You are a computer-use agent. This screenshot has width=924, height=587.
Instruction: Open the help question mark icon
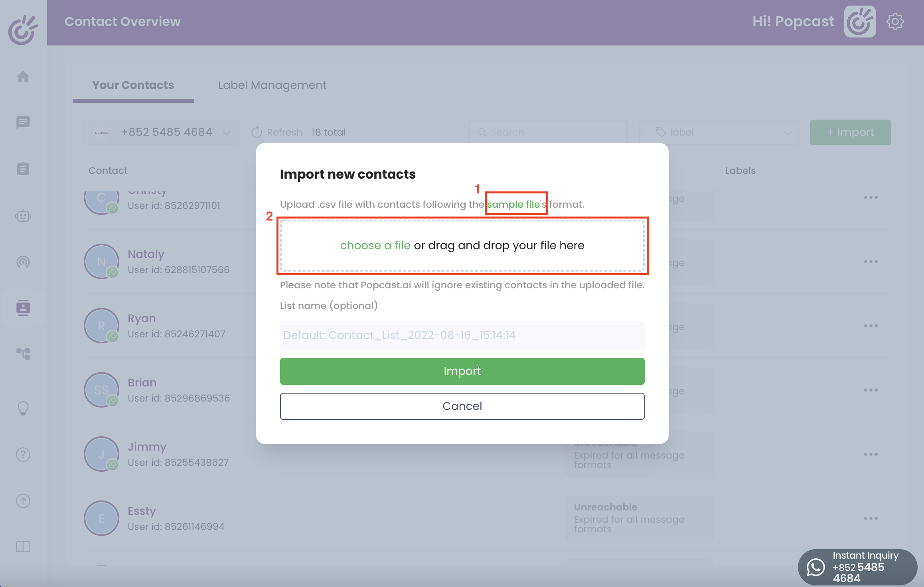23,455
